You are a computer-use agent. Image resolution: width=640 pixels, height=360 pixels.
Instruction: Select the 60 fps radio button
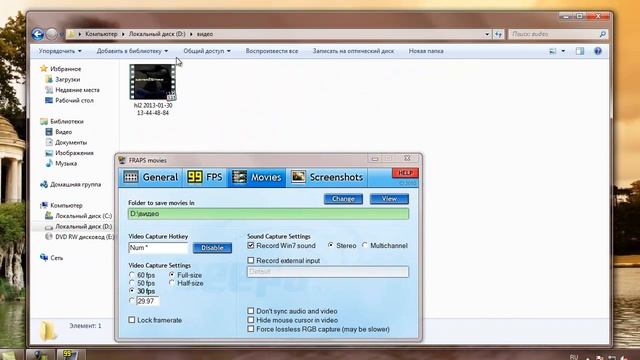click(x=131, y=275)
